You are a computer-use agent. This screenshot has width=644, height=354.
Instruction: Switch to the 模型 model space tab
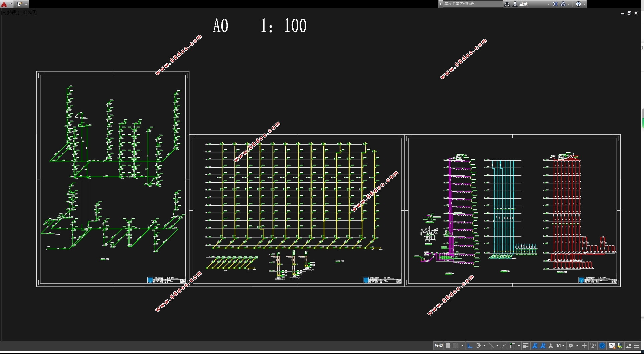[439, 346]
